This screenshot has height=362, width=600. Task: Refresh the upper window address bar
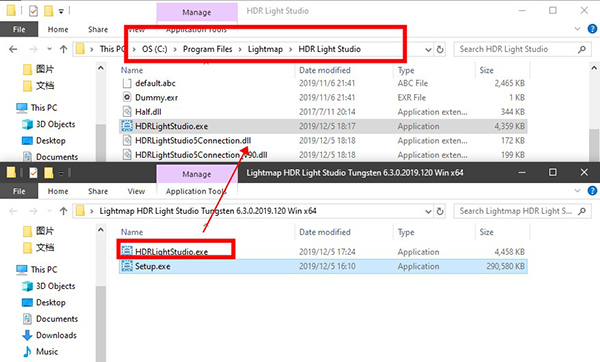tap(440, 49)
